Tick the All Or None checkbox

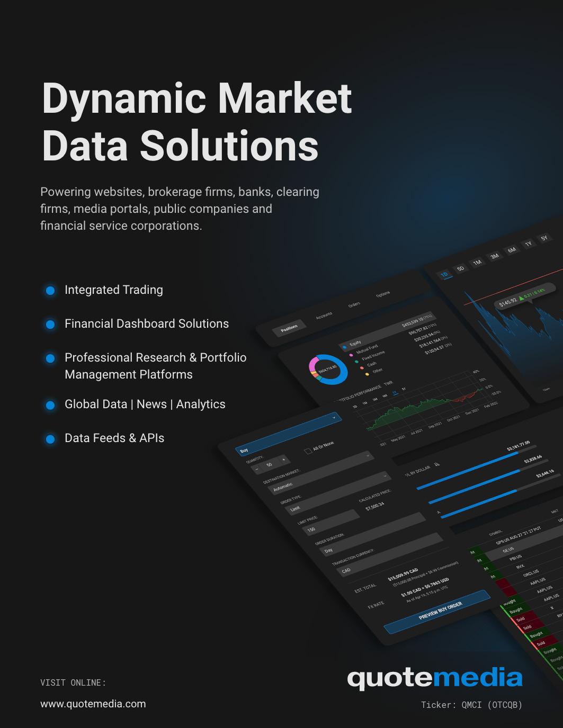coord(308,451)
